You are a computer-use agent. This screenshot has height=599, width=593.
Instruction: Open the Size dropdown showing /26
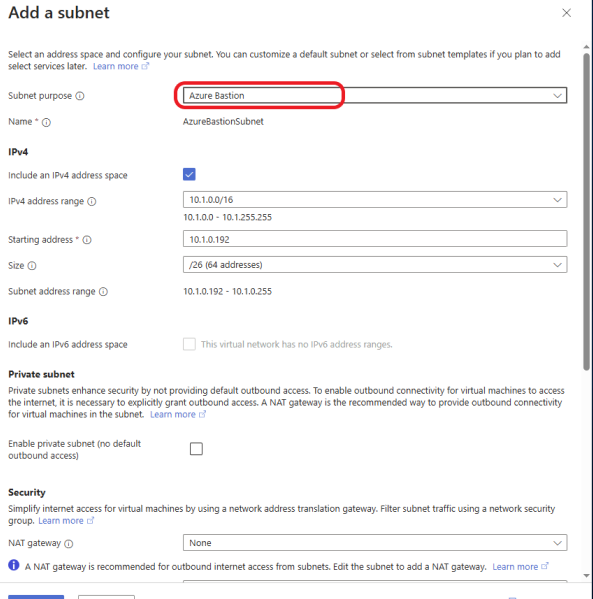coord(375,265)
